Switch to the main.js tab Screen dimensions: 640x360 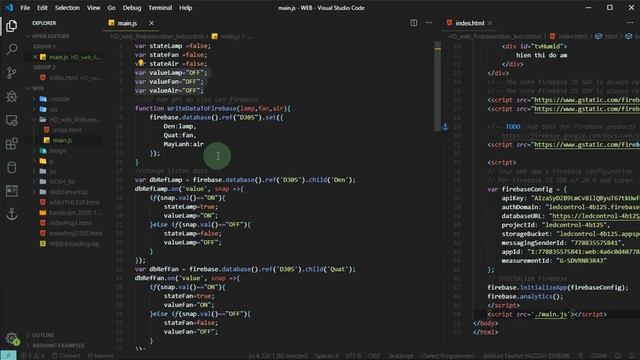[131, 23]
